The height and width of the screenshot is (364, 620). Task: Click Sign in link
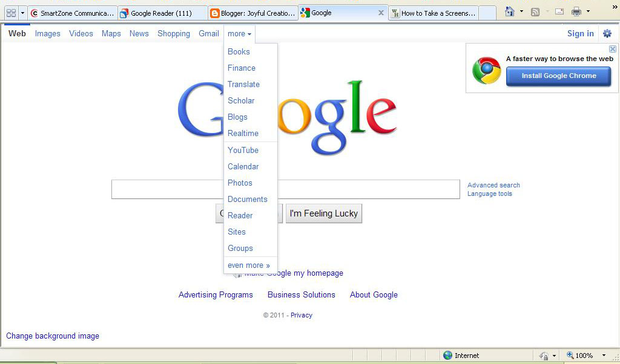(x=581, y=33)
